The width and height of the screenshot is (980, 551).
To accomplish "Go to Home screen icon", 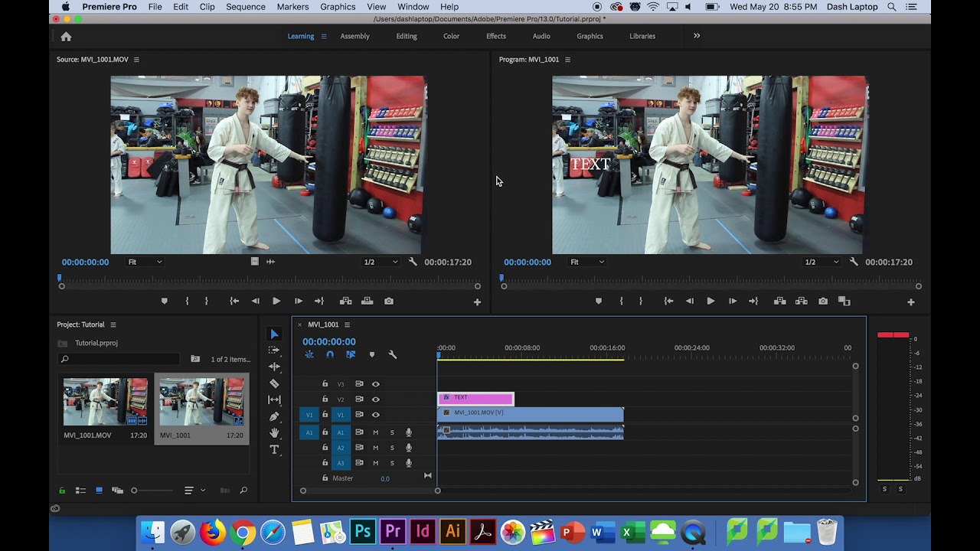I will click(66, 36).
